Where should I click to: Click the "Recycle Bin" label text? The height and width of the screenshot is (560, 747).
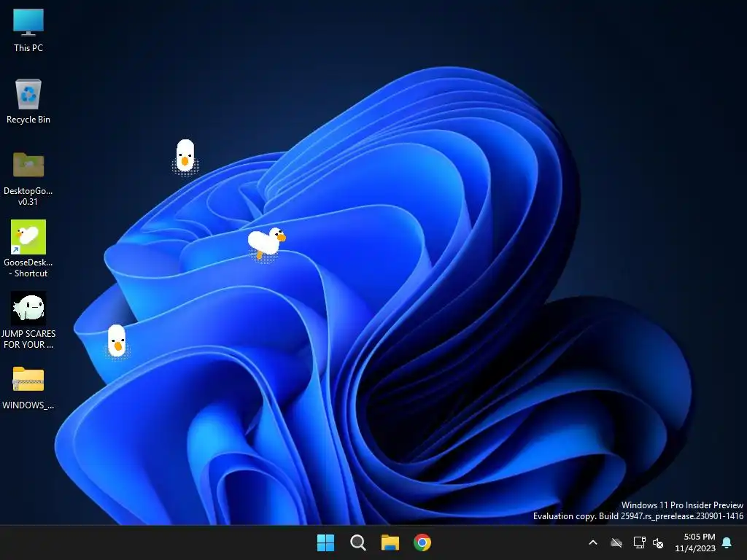[x=28, y=119]
